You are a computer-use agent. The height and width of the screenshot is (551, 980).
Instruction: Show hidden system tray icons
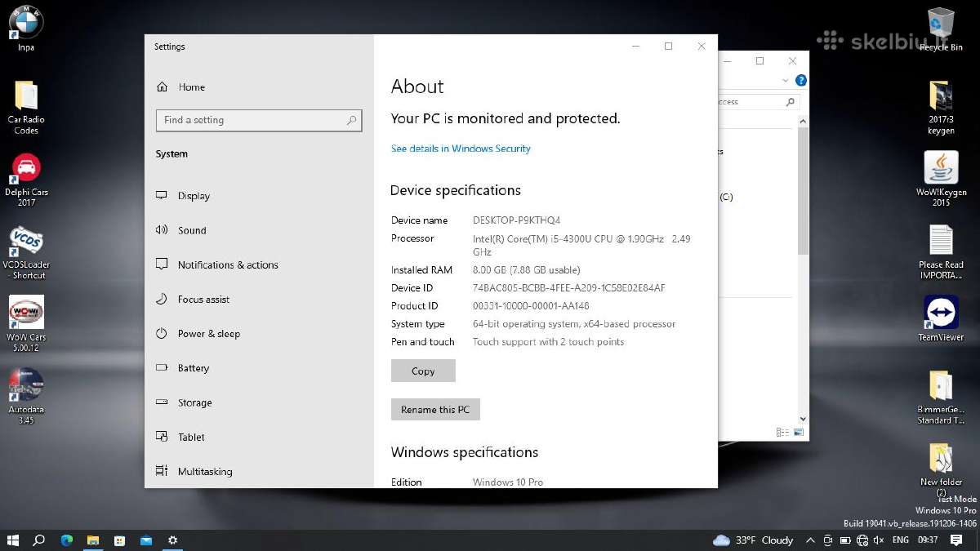(810, 540)
